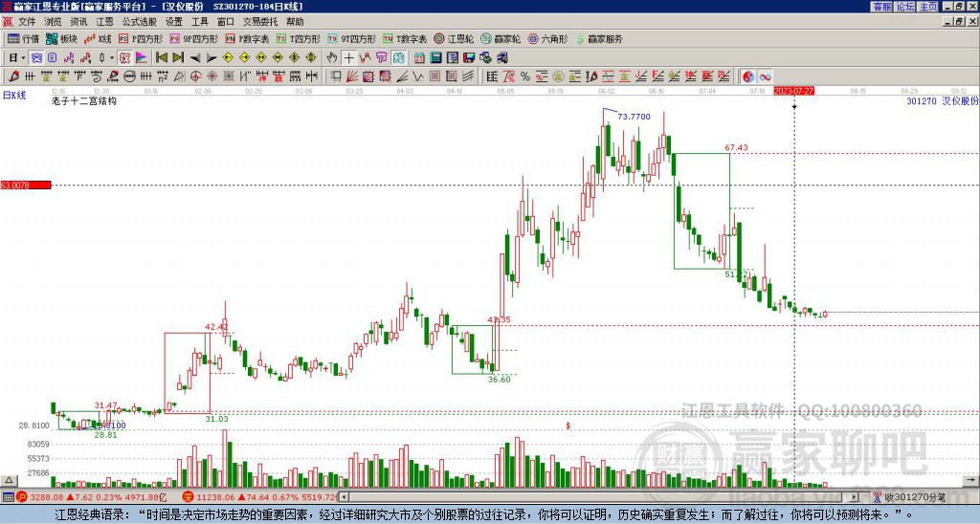This screenshot has width=980, height=524.
Task: Open the 帮助 menu
Action: click(295, 22)
